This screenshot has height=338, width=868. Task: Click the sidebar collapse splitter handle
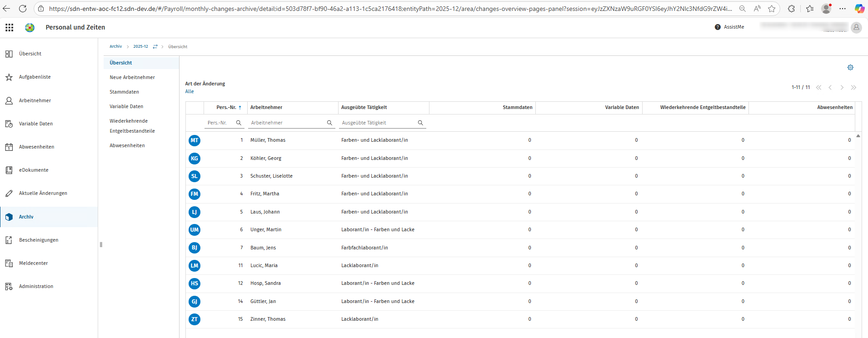(x=101, y=245)
